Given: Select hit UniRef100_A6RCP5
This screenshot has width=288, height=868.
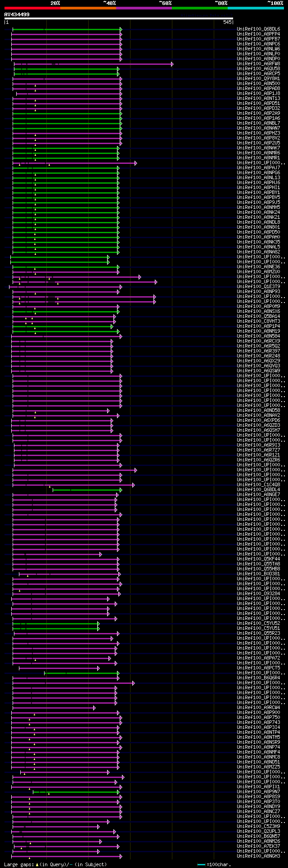Looking at the screenshot, I should point(258,73).
